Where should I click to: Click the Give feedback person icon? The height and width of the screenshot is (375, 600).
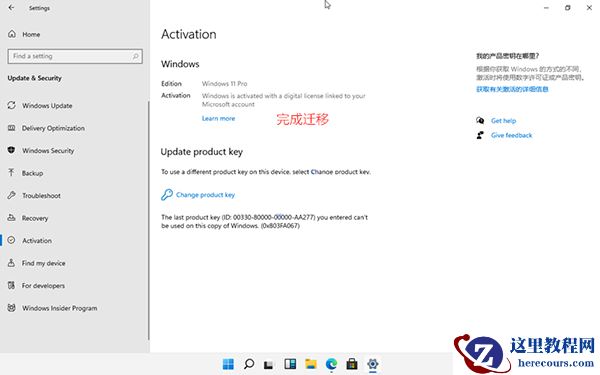point(480,135)
